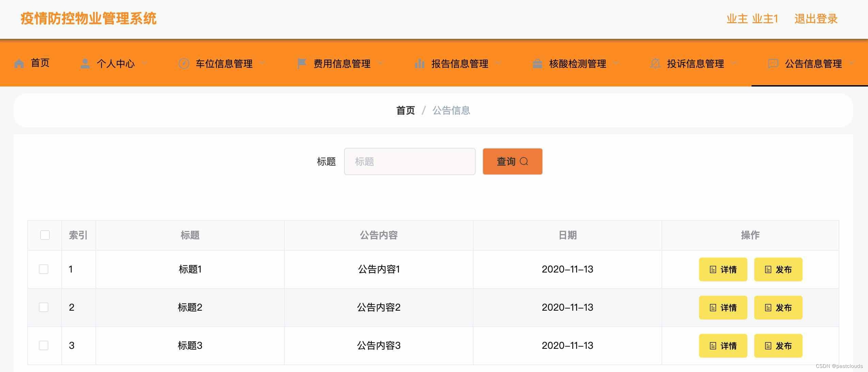Check the checkbox for row 标题1
This screenshot has height=372, width=868.
[x=44, y=269]
